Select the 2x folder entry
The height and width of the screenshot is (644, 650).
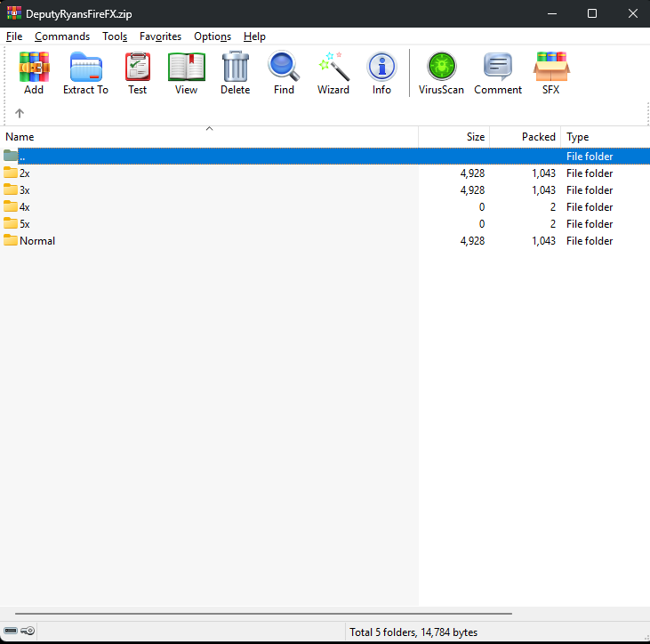pos(24,173)
